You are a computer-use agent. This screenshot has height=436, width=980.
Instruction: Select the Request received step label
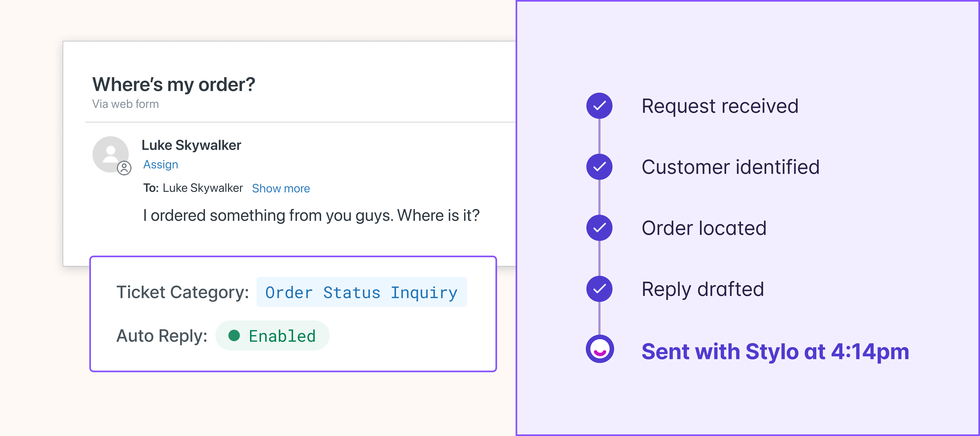point(720,106)
